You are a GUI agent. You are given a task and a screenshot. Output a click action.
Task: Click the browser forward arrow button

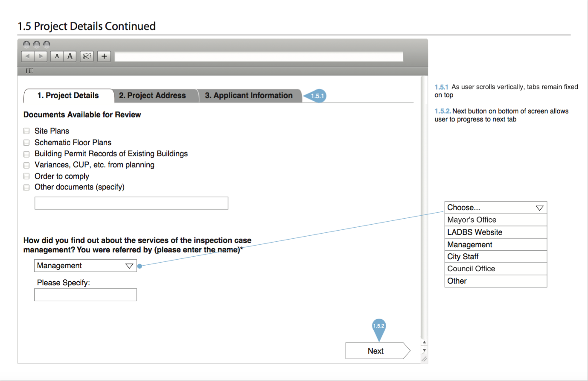[x=41, y=56]
